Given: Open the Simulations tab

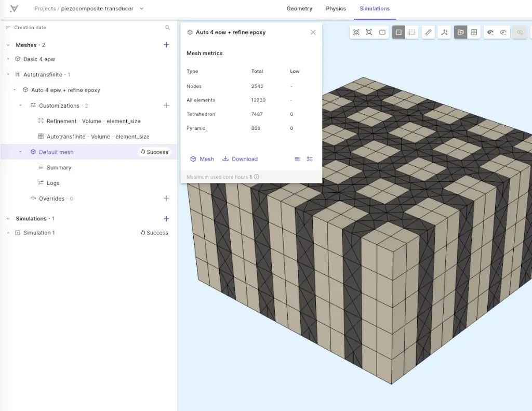Looking at the screenshot, I should [375, 8].
